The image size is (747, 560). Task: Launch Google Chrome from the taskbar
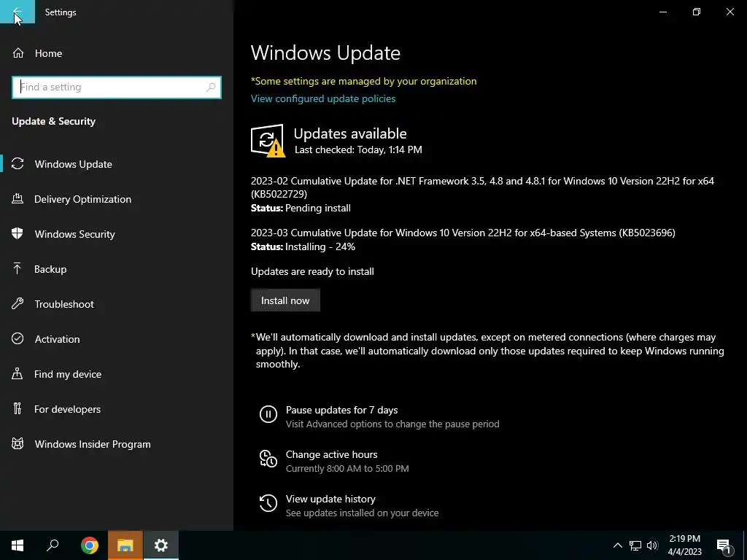90,545
